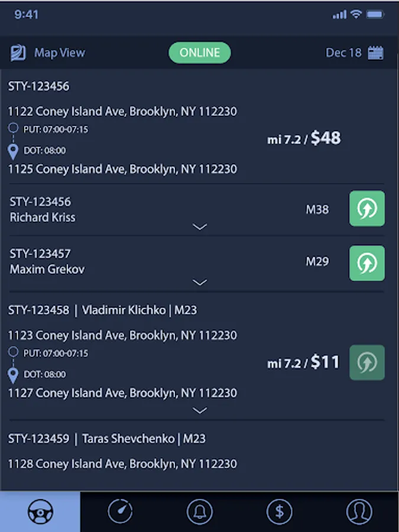
Task: Tap dimmed route button for Vladimir Klichko trip
Action: pyautogui.click(x=366, y=362)
